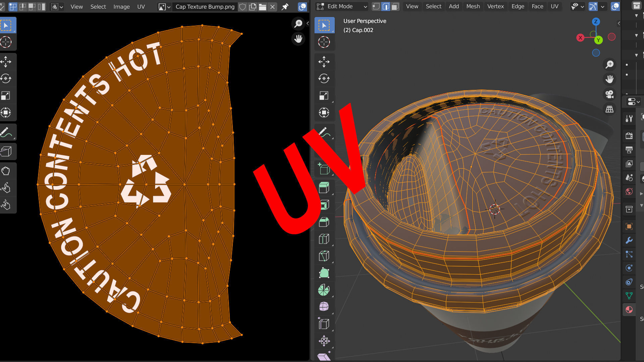Unlink image with the X button
The height and width of the screenshot is (362, 644).
point(272,7)
